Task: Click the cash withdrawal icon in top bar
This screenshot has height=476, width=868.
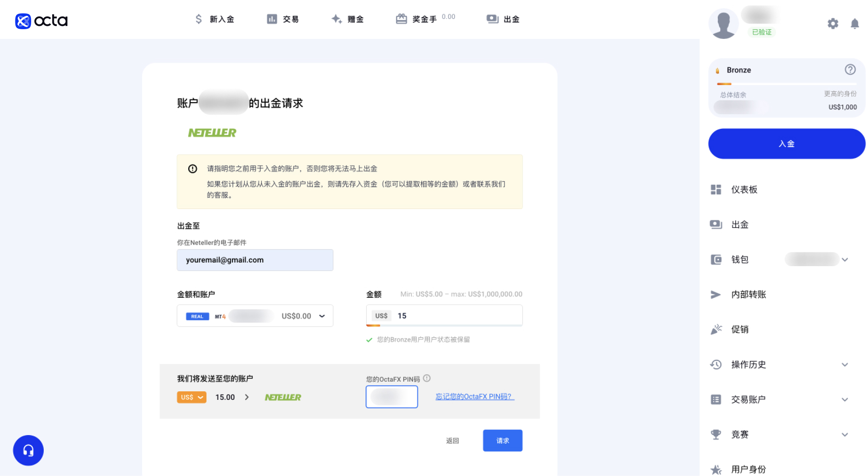Action: (x=492, y=19)
